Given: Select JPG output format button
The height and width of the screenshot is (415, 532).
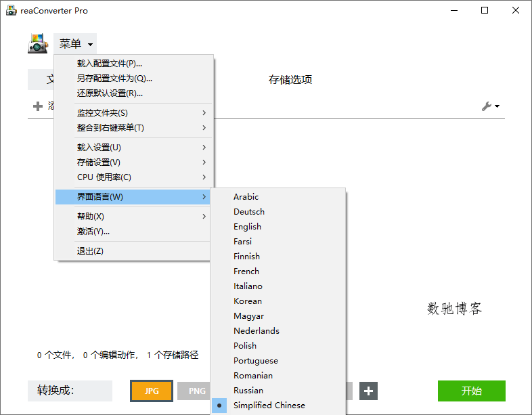Looking at the screenshot, I should 152,391.
